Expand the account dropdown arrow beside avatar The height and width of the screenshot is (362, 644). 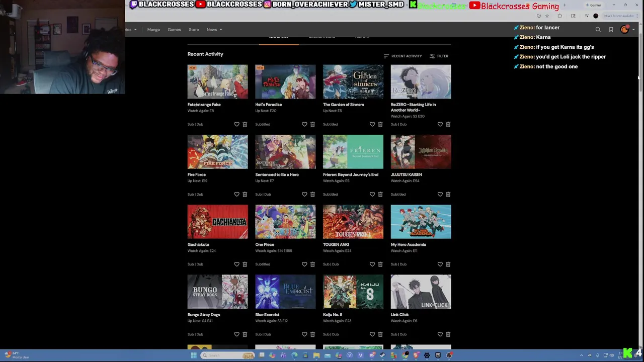click(x=633, y=30)
